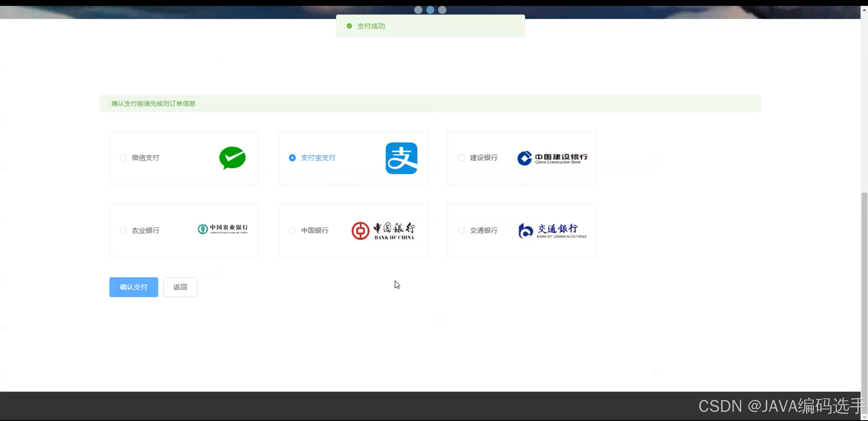This screenshot has width=868, height=421.
Task: Click the Agricultural Bank of China logo
Action: pos(223,229)
